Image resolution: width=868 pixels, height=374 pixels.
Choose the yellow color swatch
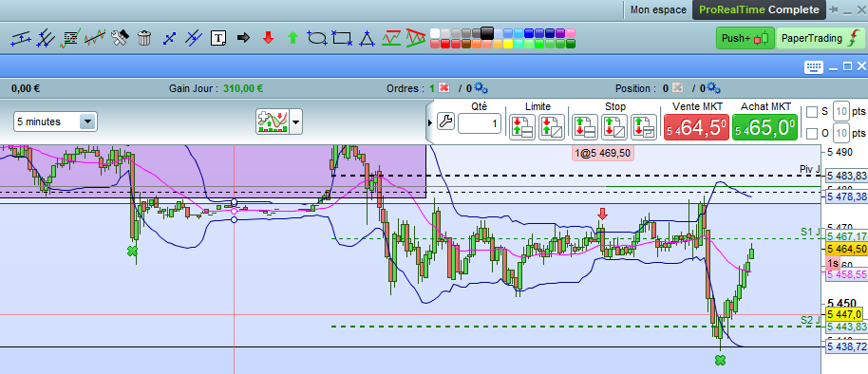[508, 43]
